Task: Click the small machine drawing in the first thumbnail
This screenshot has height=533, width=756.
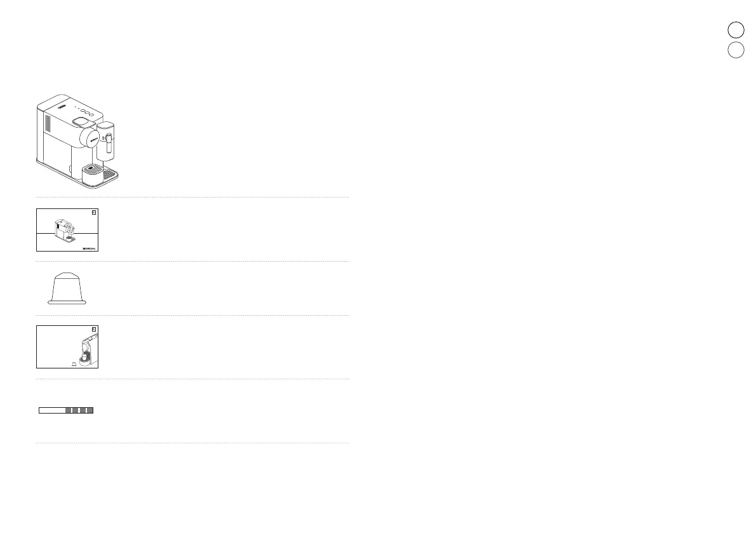Action: point(65,231)
